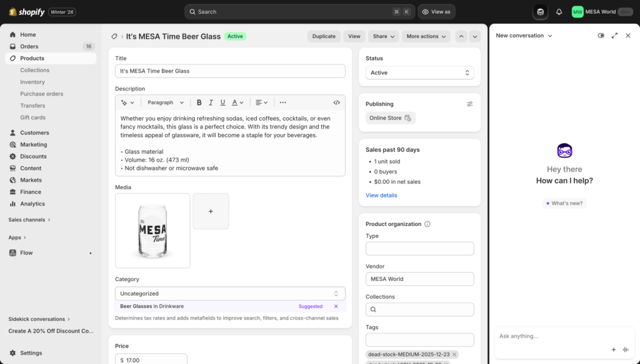
Task: Remove the dead-stock-MEDIUM tag
Action: [x=454, y=354]
